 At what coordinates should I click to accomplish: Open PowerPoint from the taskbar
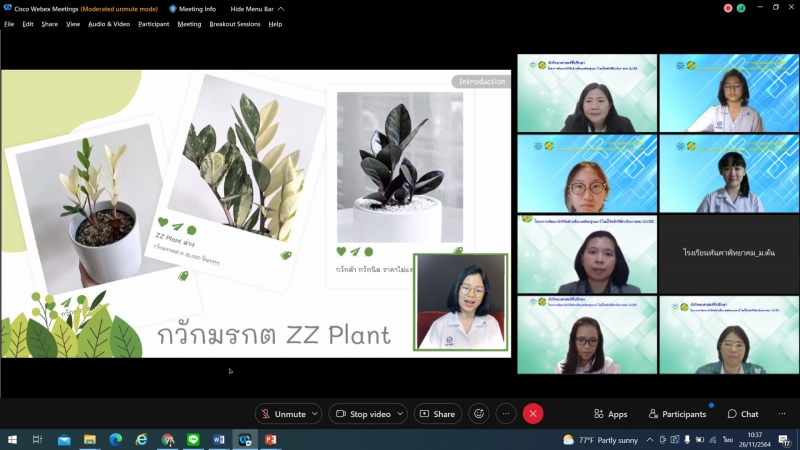click(270, 440)
